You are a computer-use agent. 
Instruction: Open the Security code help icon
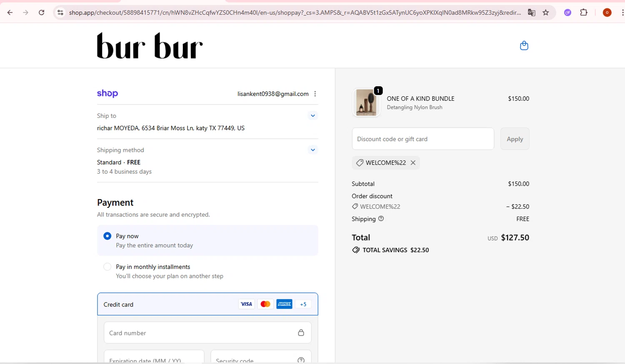click(301, 360)
